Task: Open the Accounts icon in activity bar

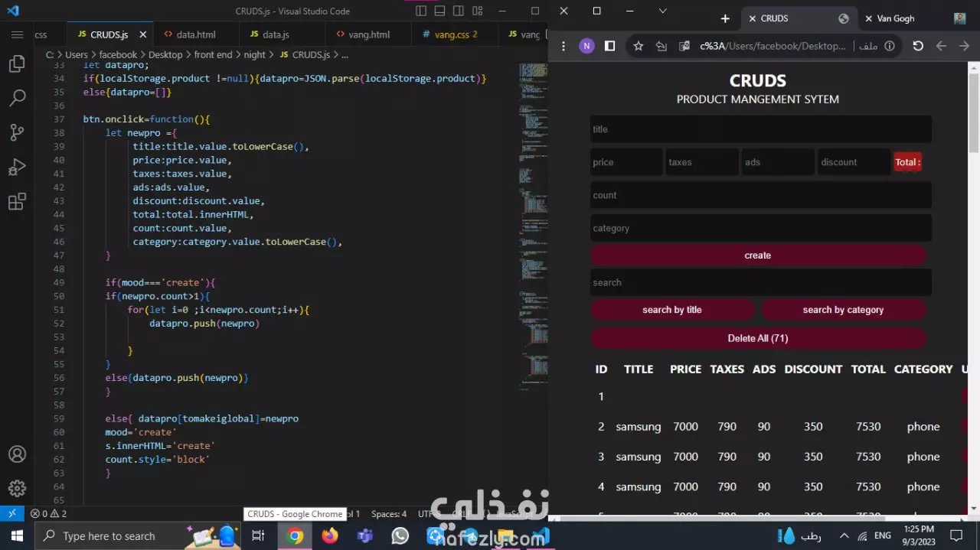Action: click(17, 454)
